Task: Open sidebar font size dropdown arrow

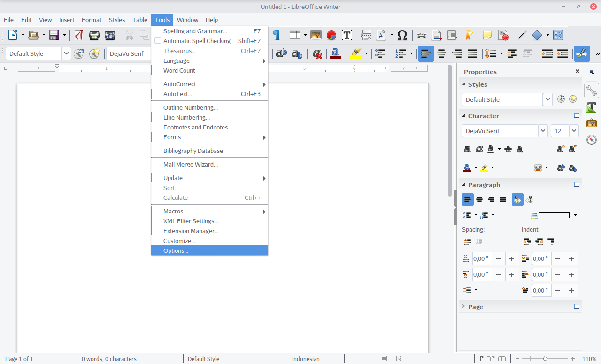Action: click(x=574, y=131)
